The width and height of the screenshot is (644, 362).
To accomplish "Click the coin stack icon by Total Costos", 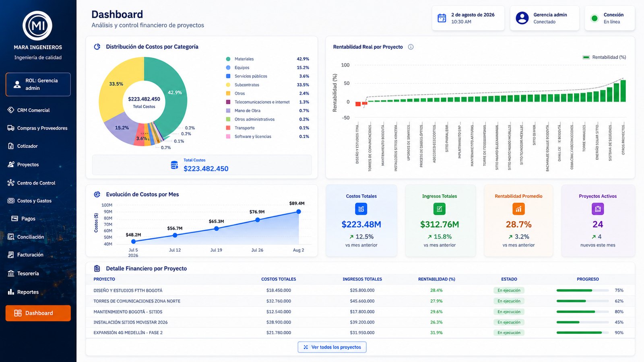I will click(174, 165).
